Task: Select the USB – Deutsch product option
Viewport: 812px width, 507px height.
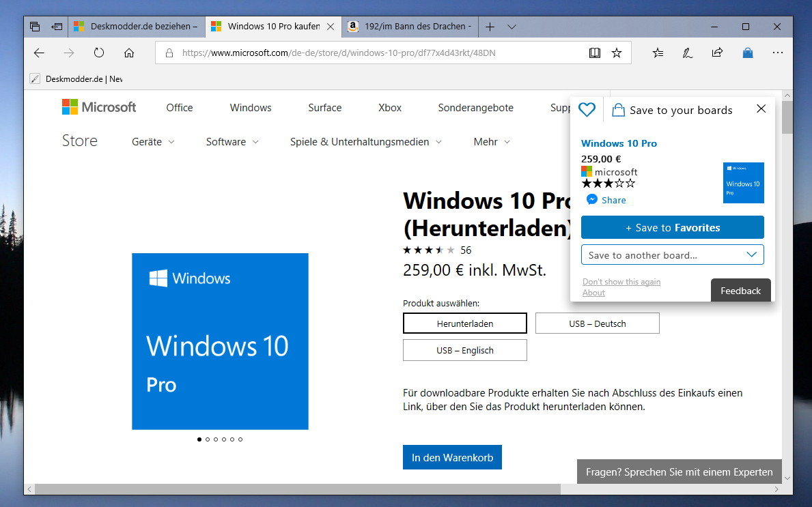Action: pos(597,323)
